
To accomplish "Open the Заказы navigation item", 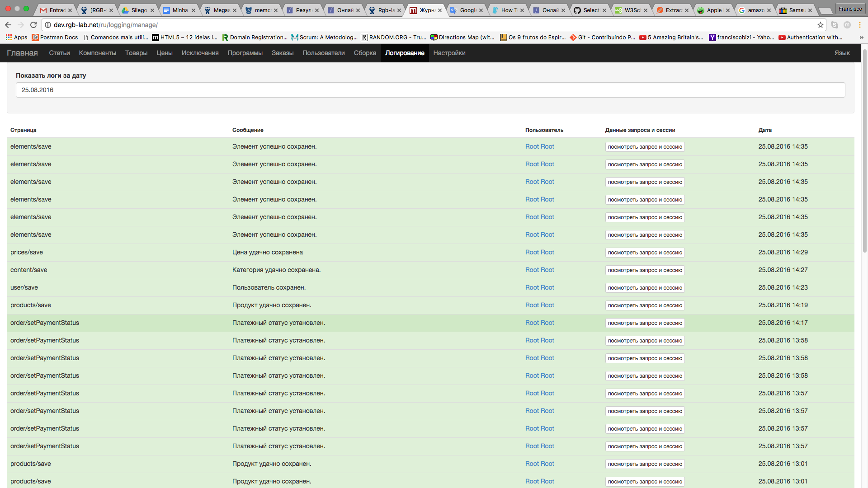I will 282,53.
